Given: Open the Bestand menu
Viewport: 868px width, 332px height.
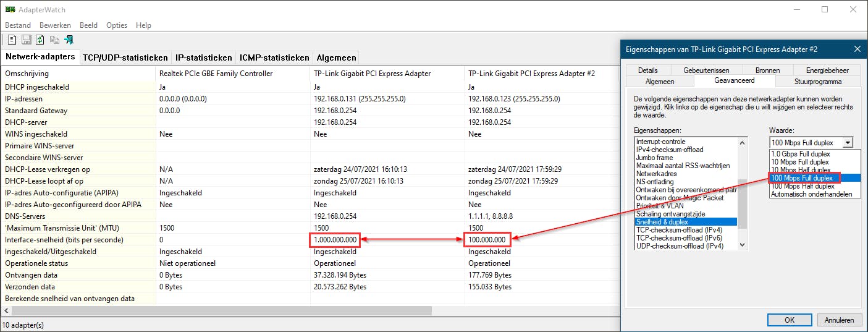Looking at the screenshot, I should tap(18, 25).
